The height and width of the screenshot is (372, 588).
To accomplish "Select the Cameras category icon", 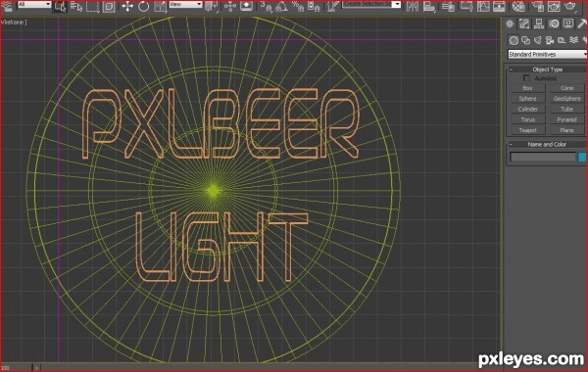I will (550, 40).
